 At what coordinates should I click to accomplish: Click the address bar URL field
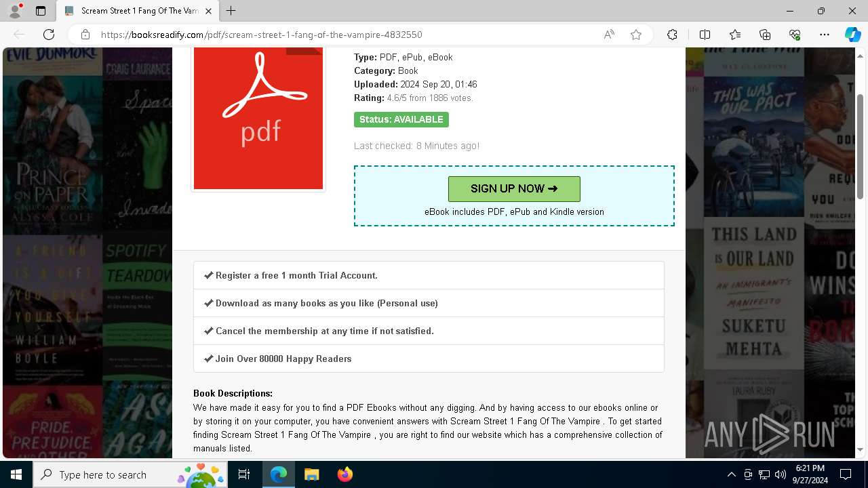click(346, 35)
